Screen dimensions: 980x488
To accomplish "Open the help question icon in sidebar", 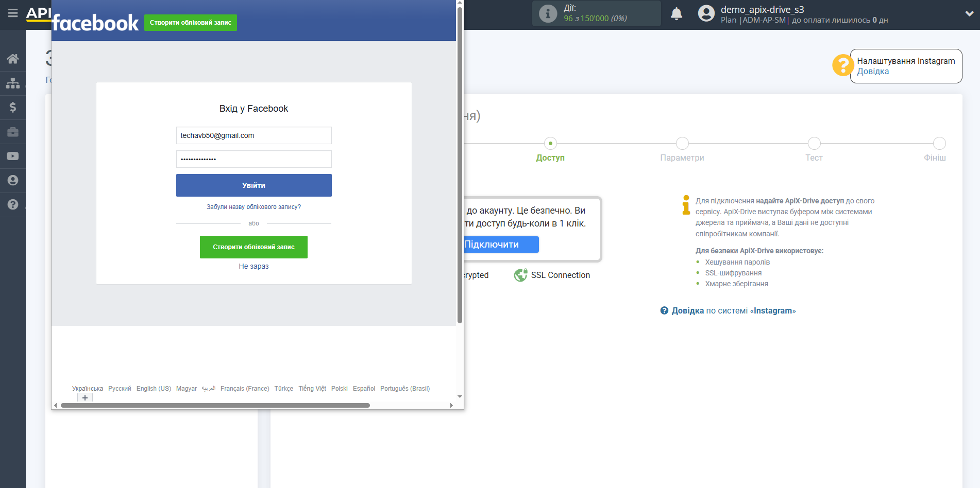I will [13, 204].
